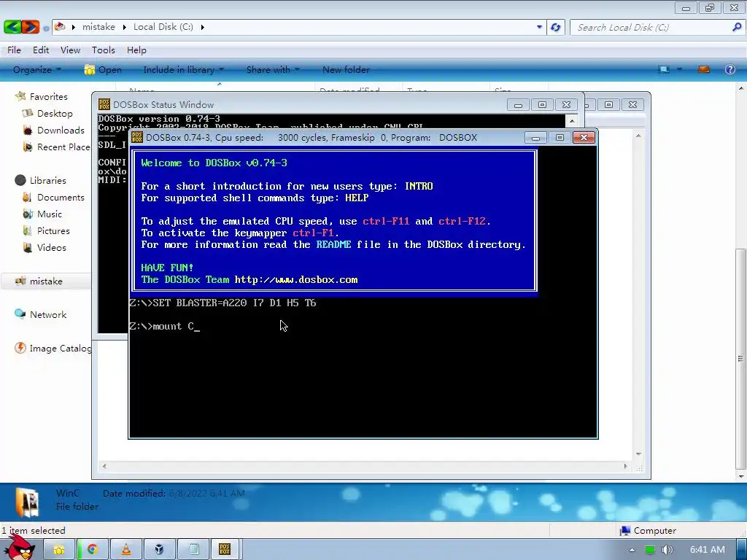Close the DOSBox 0.74-3 window
This screenshot has height=560, width=747.
tap(584, 138)
